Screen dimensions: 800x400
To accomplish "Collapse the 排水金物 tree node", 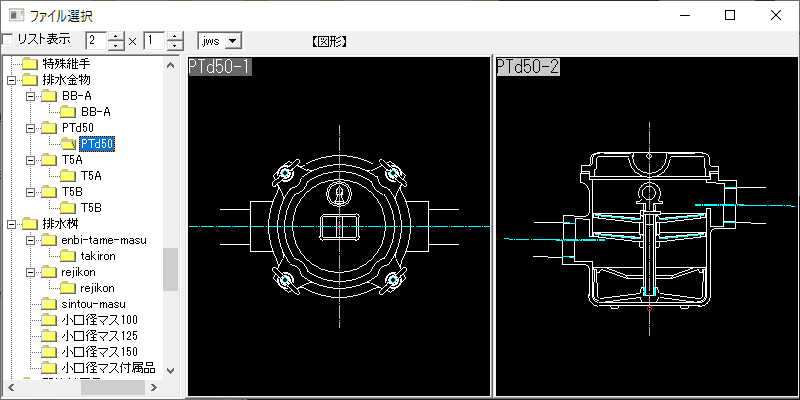I will 12,80.
